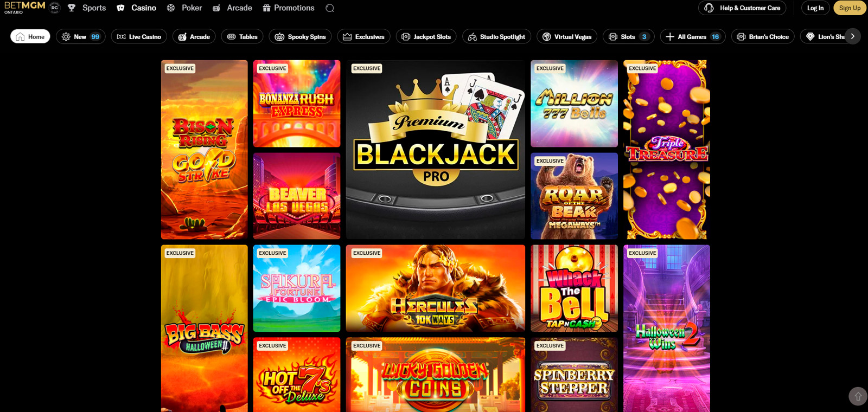Screen dimensions: 868x412
Task: Click the Log In button
Action: 815,8
